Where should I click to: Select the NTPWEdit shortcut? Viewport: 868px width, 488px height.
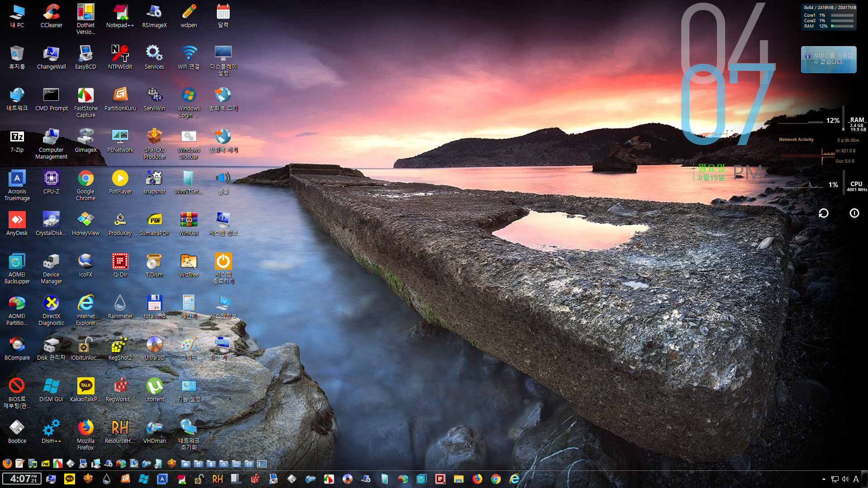click(x=120, y=58)
